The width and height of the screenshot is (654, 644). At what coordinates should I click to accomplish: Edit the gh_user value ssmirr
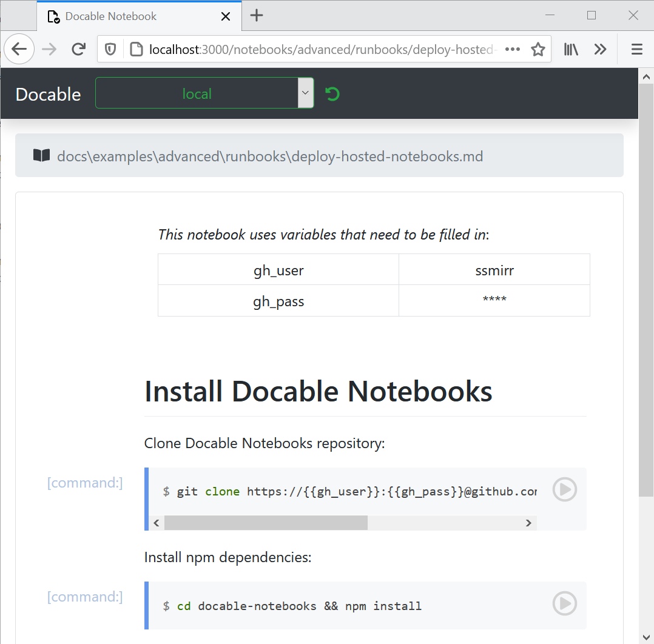click(x=494, y=270)
